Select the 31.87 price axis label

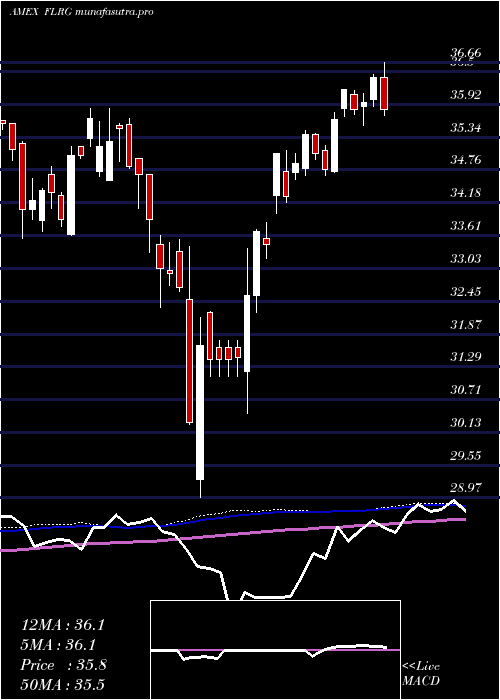pos(466,325)
